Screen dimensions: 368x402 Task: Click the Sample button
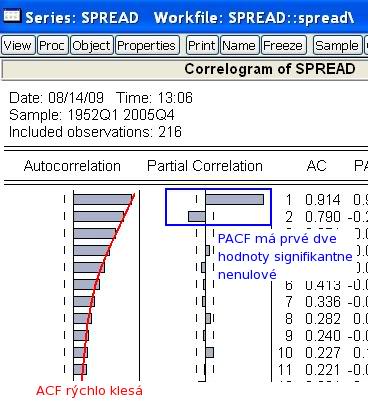pos(337,45)
